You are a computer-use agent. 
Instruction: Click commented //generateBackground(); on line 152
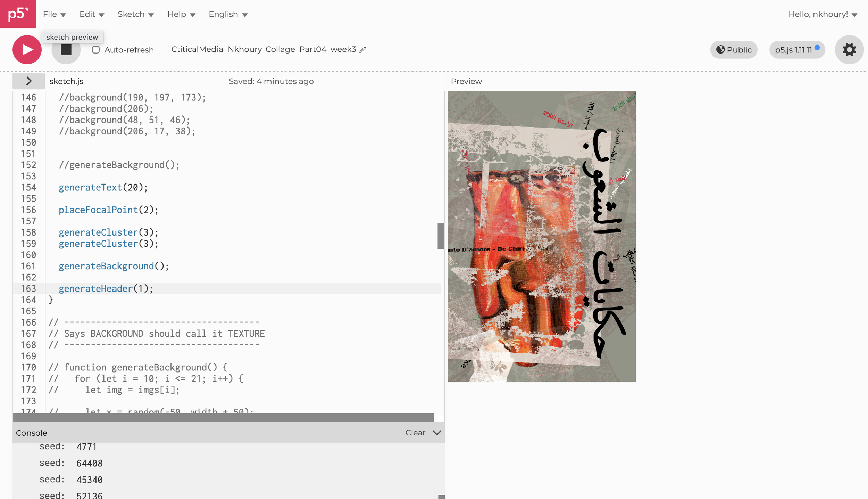119,165
